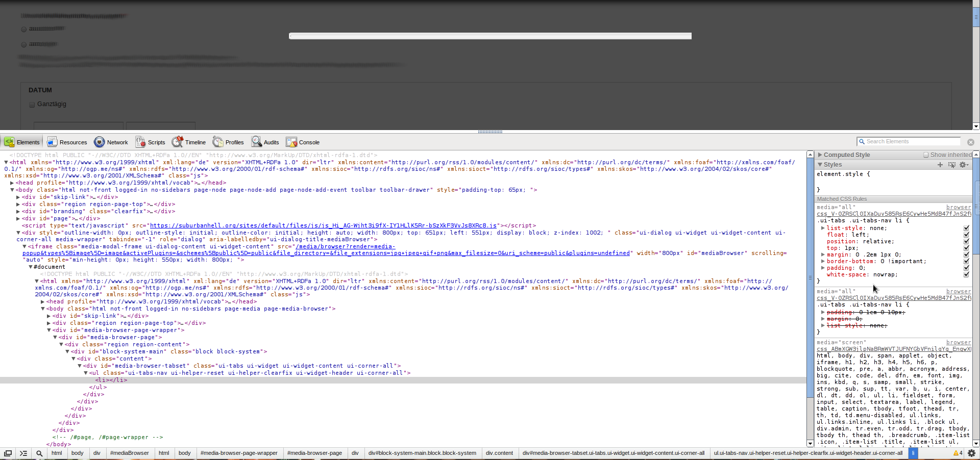Uncheck the float: left property
Screen dimensions: 980x460
[967, 235]
